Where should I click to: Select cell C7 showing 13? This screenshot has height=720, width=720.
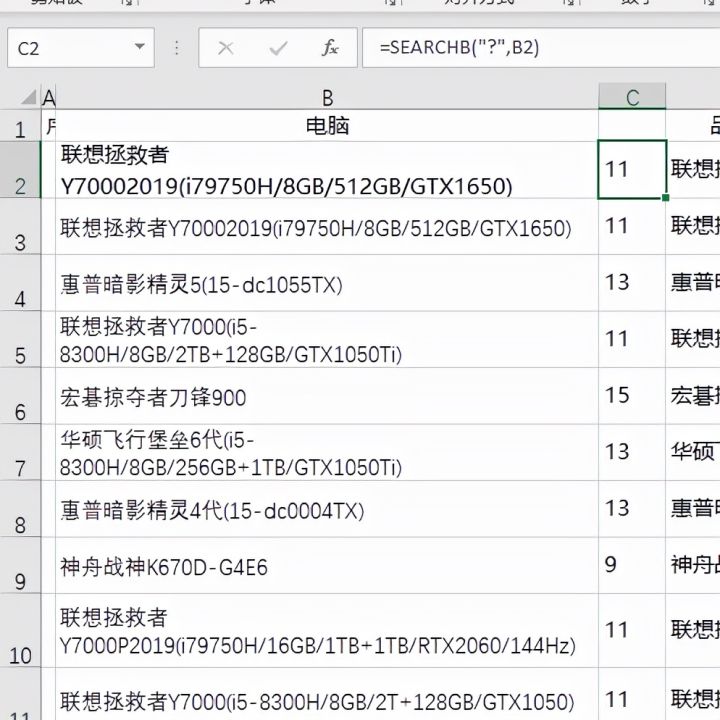632,452
